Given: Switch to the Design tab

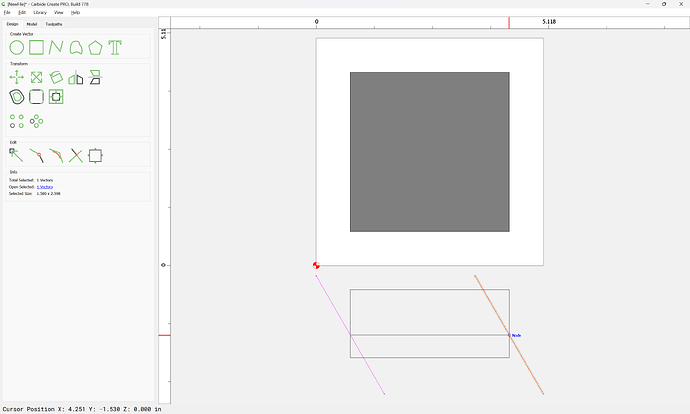Looking at the screenshot, I should pyautogui.click(x=12, y=24).
